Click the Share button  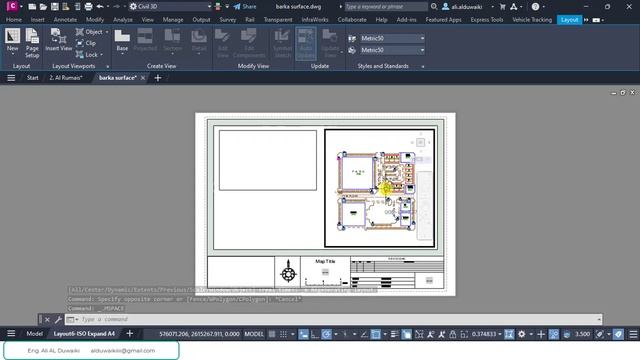245,7
